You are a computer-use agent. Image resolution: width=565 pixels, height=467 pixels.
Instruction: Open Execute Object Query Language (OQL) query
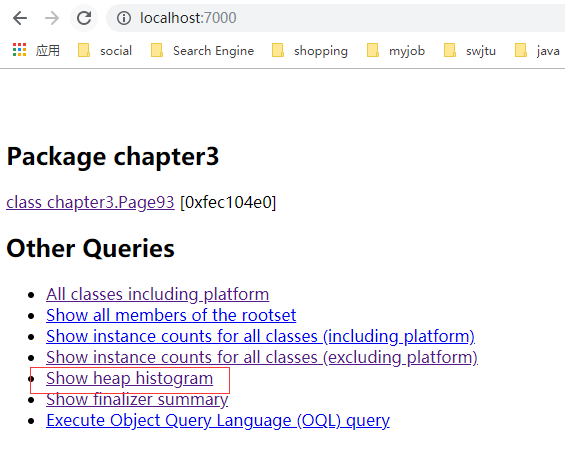(x=218, y=421)
